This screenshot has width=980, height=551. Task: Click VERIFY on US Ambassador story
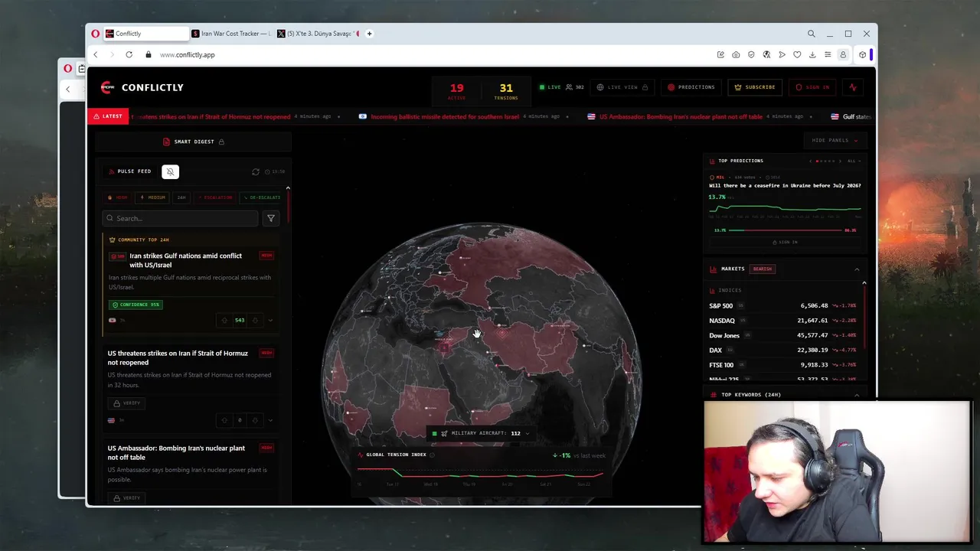point(126,498)
